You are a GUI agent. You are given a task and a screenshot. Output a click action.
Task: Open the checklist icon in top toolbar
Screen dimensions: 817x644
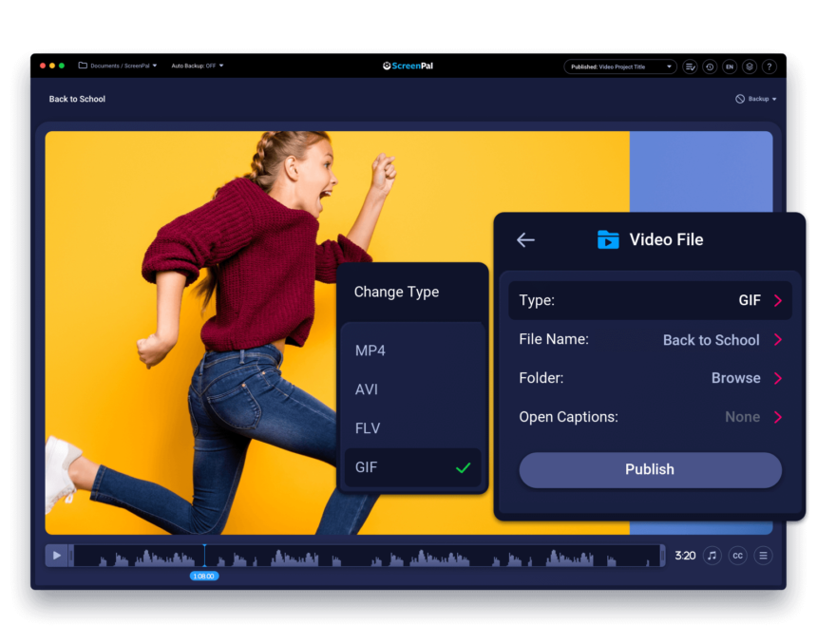point(690,66)
